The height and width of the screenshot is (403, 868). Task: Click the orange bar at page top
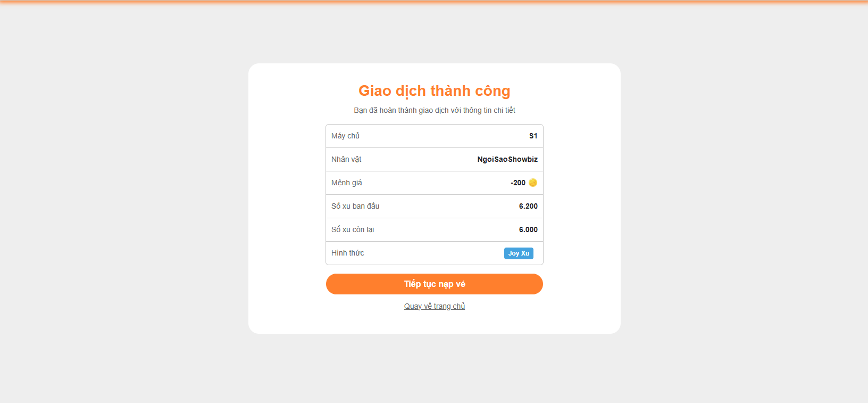pyautogui.click(x=434, y=2)
